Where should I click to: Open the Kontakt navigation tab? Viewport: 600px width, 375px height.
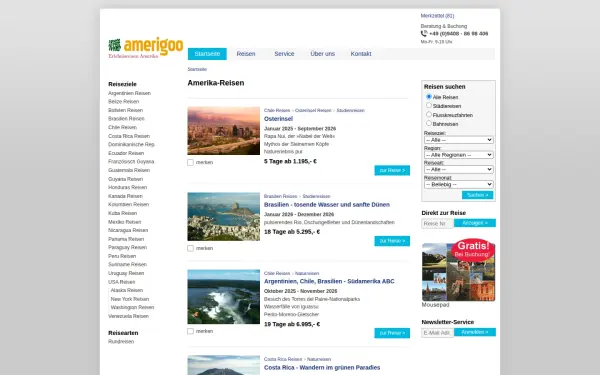pyautogui.click(x=361, y=54)
